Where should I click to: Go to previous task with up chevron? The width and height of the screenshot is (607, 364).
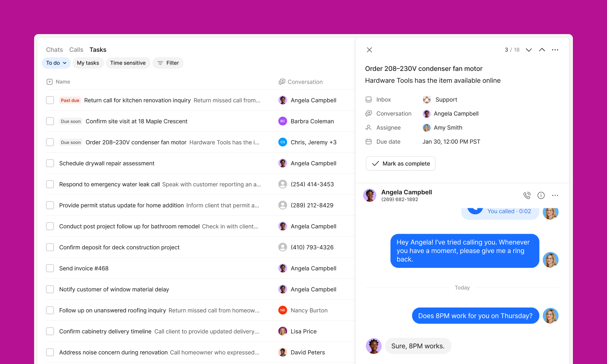pos(542,50)
